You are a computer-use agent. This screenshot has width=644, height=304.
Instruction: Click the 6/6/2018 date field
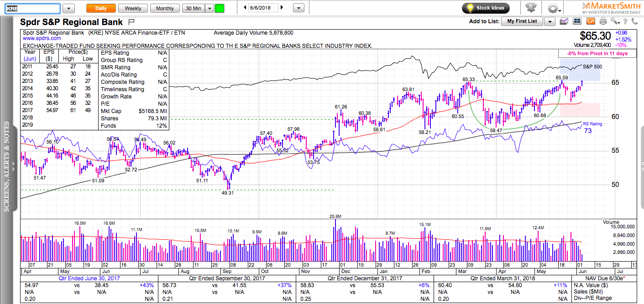point(263,8)
